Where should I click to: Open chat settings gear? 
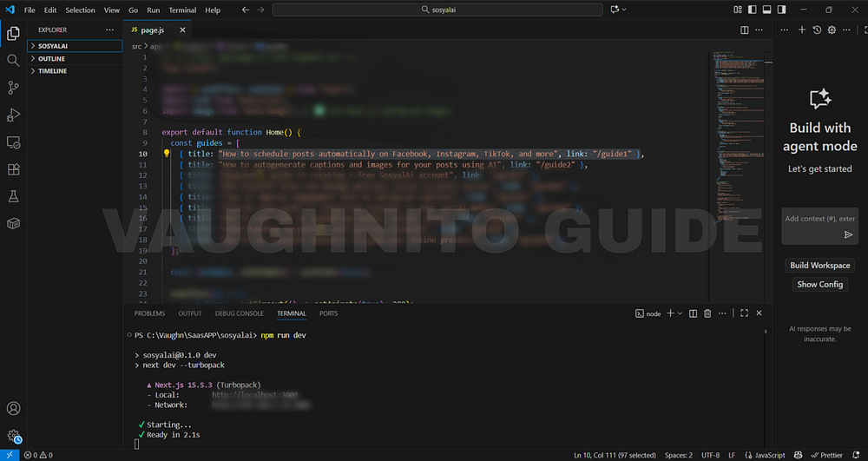[832, 30]
